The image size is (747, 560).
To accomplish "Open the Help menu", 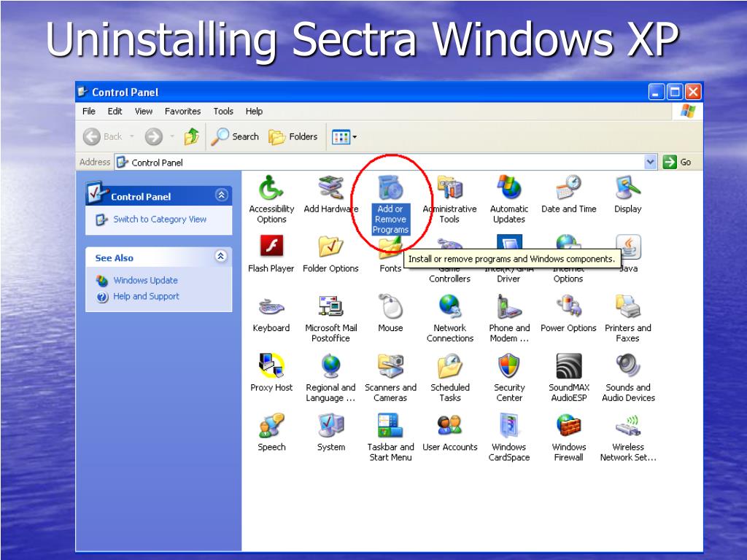I will (x=254, y=111).
